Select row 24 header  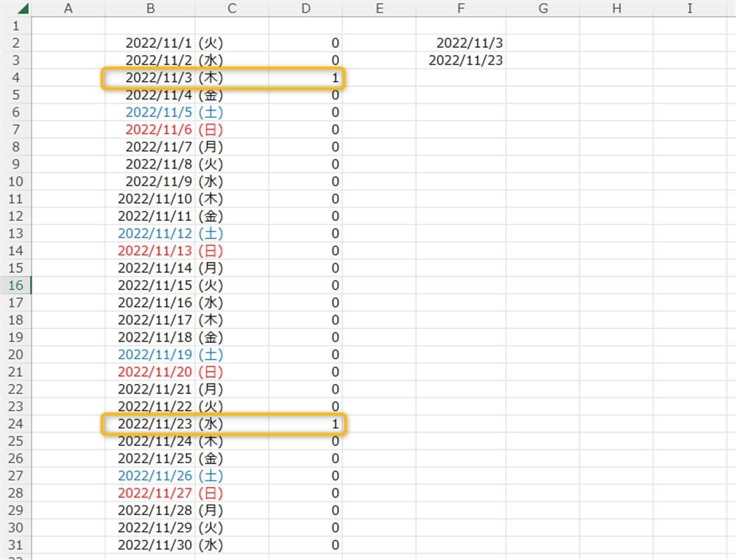15,423
